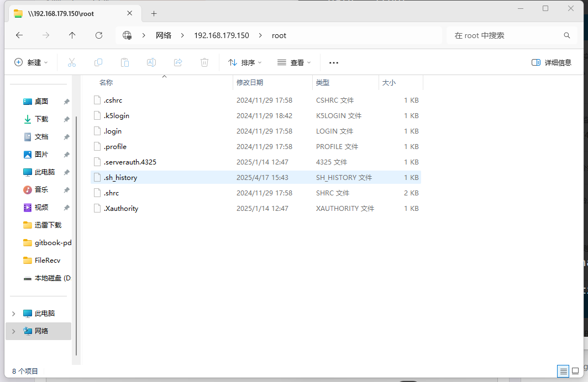Open 图片 folder in sidebar
588x382 pixels.
(x=41, y=155)
